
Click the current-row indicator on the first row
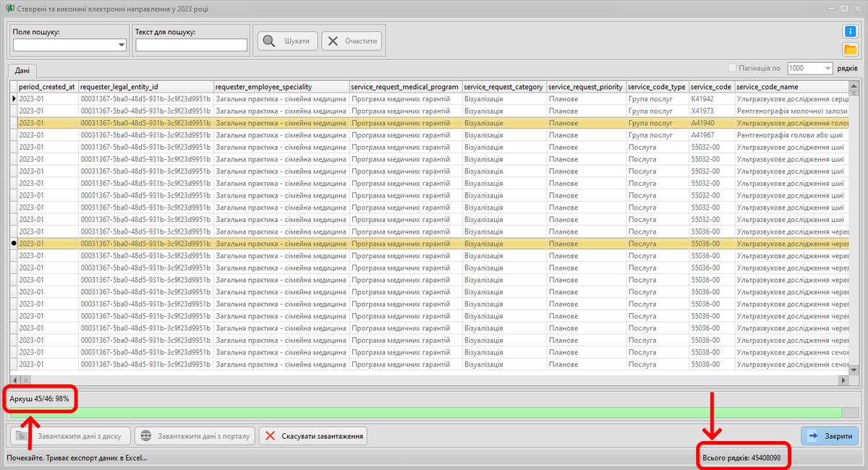coord(13,99)
